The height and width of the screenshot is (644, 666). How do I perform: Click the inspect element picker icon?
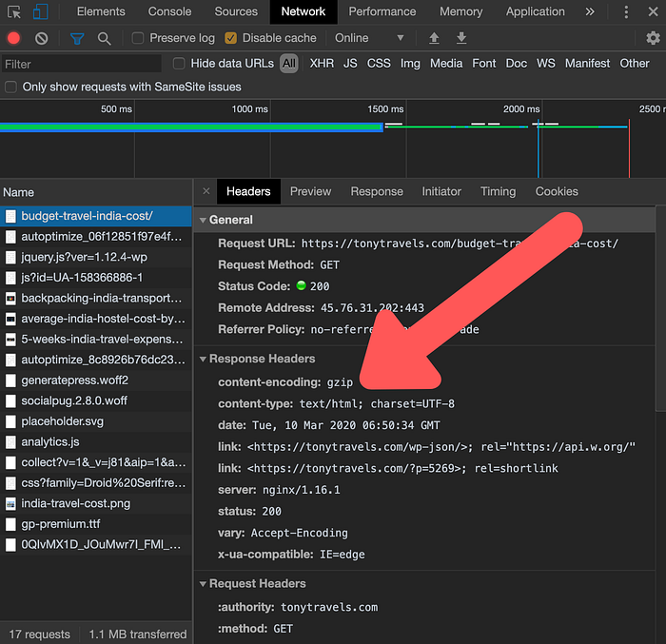click(13, 11)
